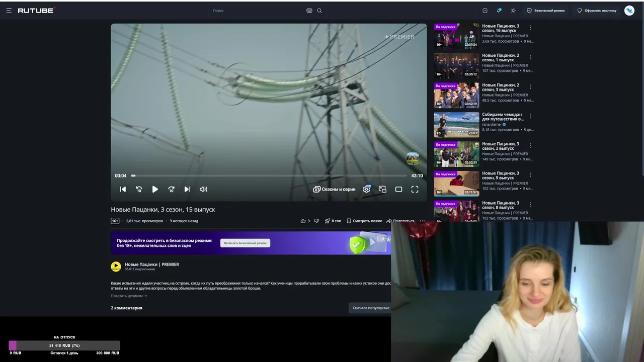Image resolution: width=644 pixels, height=362 pixels.
Task: Click the НА ОТПУСК donation goal bar
Action: tap(64, 345)
